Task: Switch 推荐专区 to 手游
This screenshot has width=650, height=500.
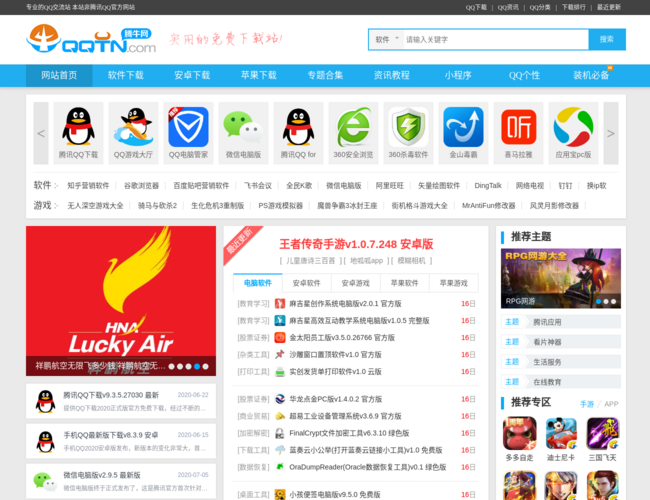Action: pyautogui.click(x=587, y=404)
